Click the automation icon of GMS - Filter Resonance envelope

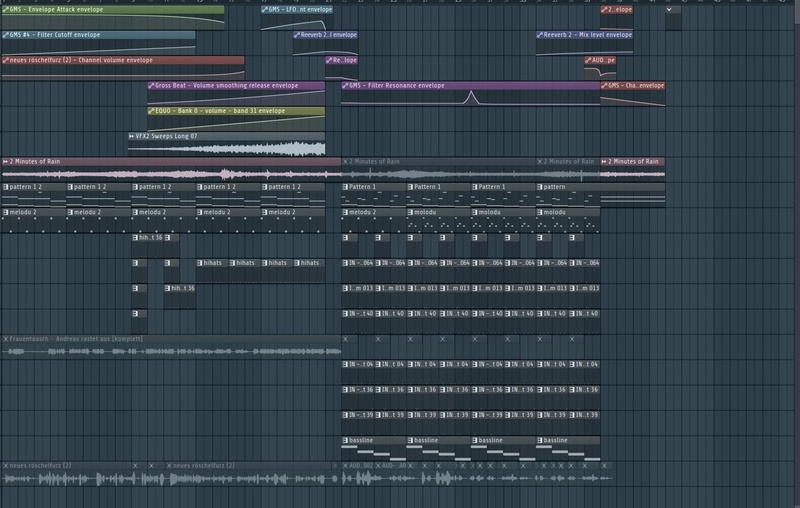(x=345, y=86)
